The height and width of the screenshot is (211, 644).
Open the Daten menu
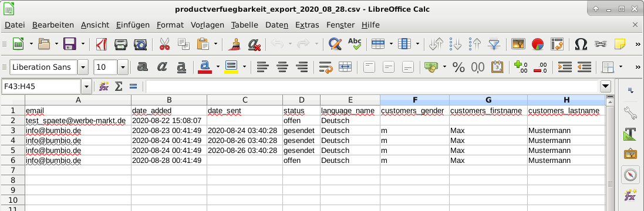(x=277, y=25)
